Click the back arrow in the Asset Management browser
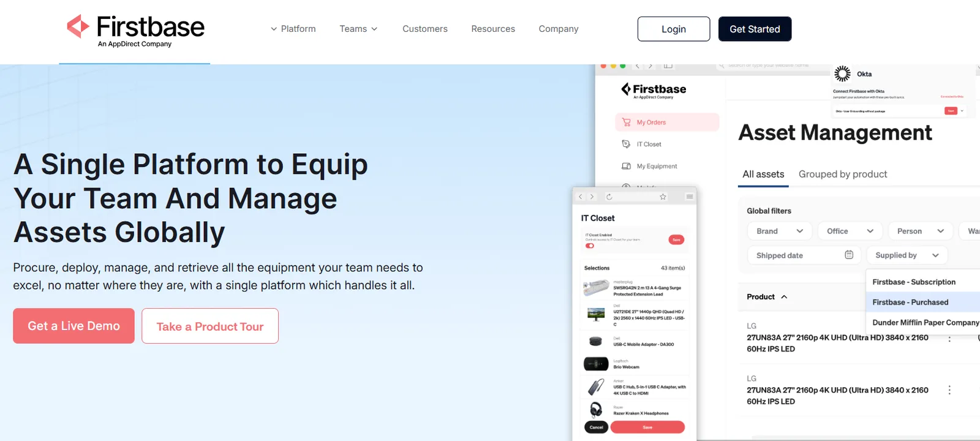The height and width of the screenshot is (441, 980). [x=638, y=66]
